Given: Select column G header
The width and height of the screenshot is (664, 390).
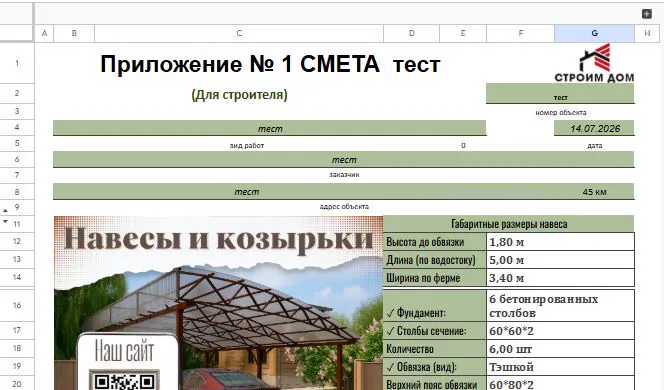Looking at the screenshot, I should pyautogui.click(x=595, y=33).
